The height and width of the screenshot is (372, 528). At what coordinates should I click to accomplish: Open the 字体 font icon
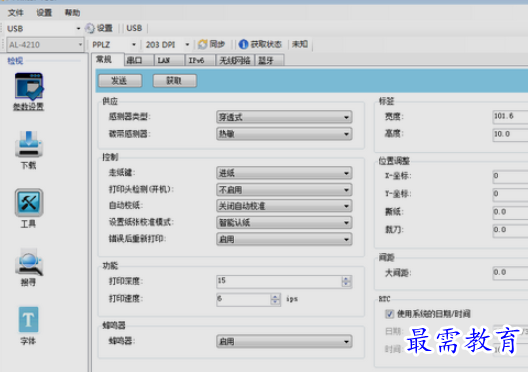28,326
